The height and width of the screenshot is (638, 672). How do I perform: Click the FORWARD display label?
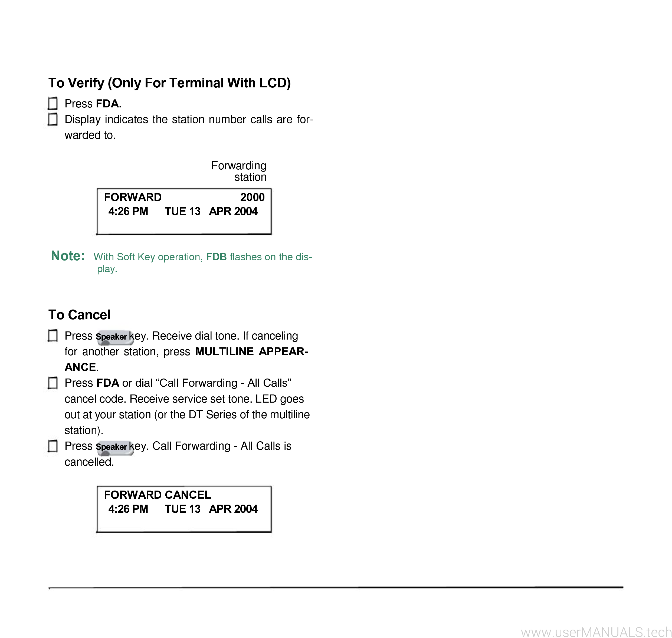pos(134,197)
